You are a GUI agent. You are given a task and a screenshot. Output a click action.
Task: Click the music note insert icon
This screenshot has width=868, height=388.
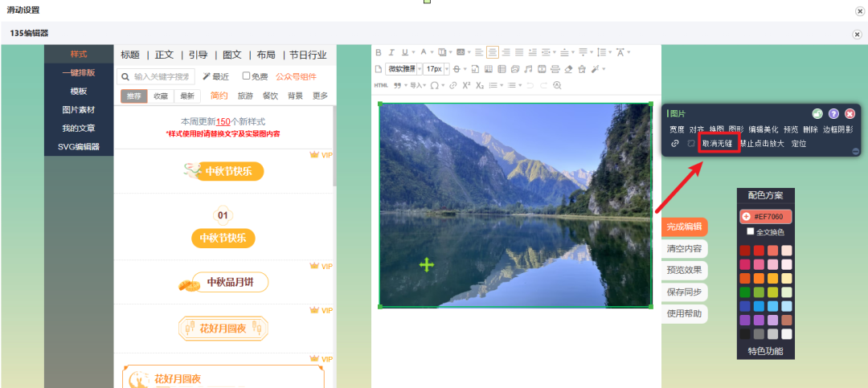(x=528, y=69)
